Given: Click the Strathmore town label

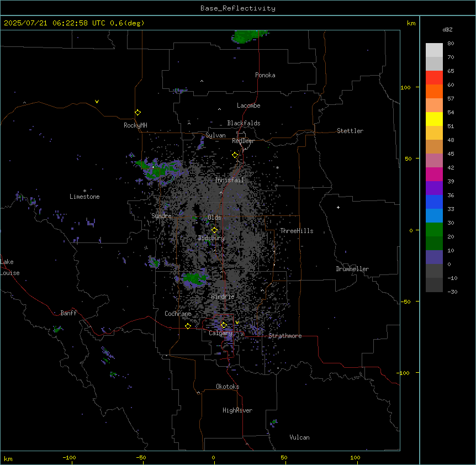Looking at the screenshot, I should (x=285, y=336).
